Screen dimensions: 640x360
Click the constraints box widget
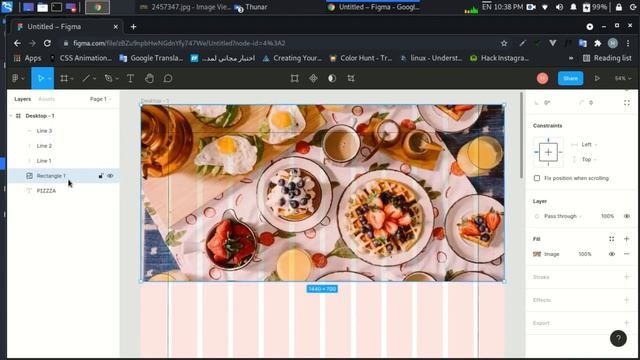[548, 152]
